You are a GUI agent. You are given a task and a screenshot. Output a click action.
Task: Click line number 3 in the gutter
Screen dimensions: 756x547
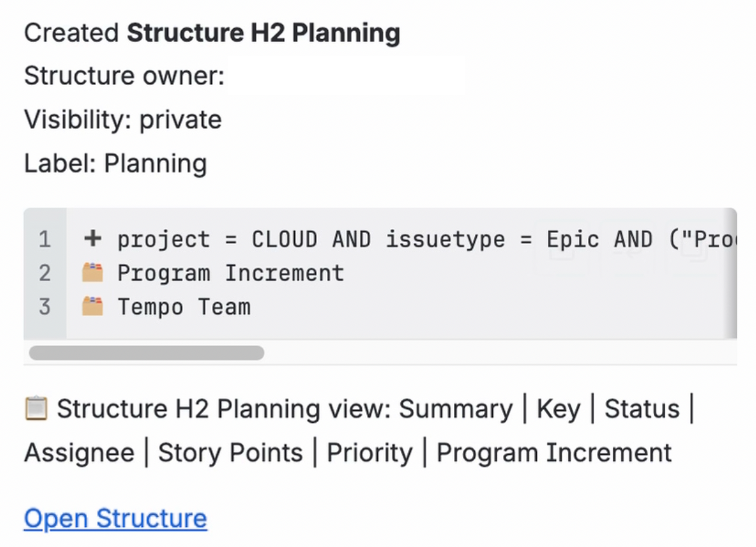pyautogui.click(x=45, y=307)
